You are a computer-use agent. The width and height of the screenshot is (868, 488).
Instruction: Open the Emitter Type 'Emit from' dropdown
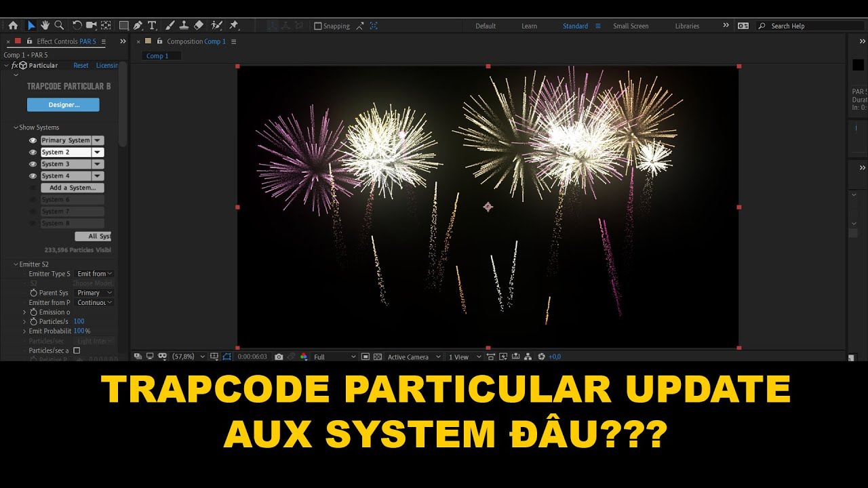(94, 274)
